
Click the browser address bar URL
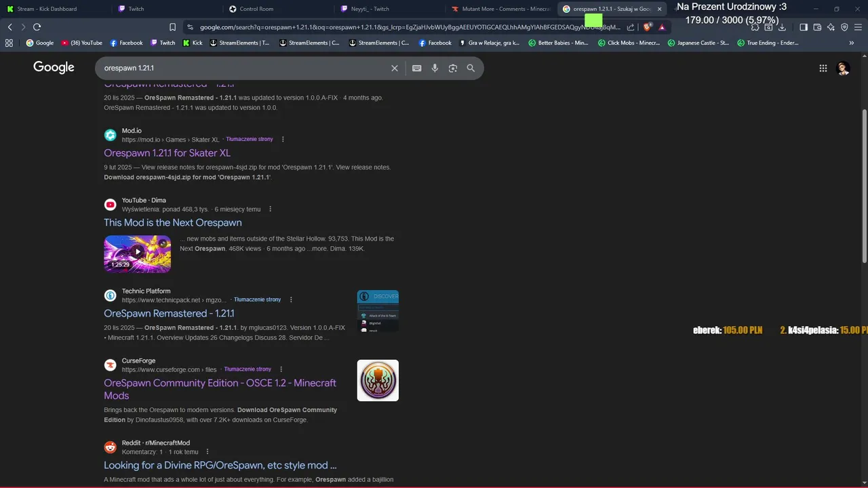pos(410,27)
